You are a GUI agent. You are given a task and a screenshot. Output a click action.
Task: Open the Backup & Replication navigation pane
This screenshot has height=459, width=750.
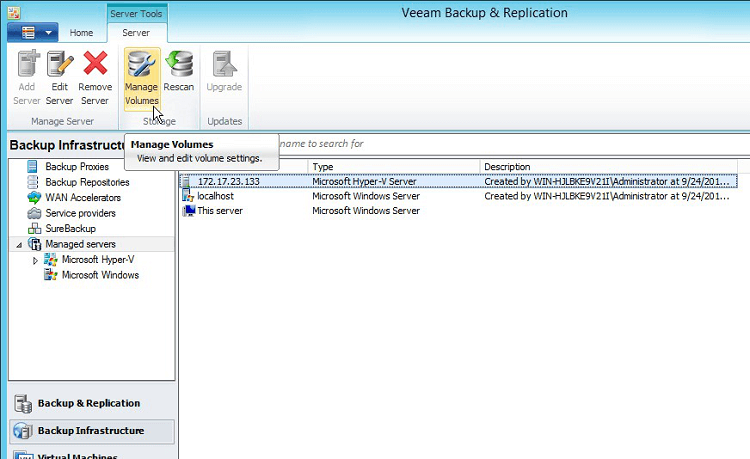(91, 403)
